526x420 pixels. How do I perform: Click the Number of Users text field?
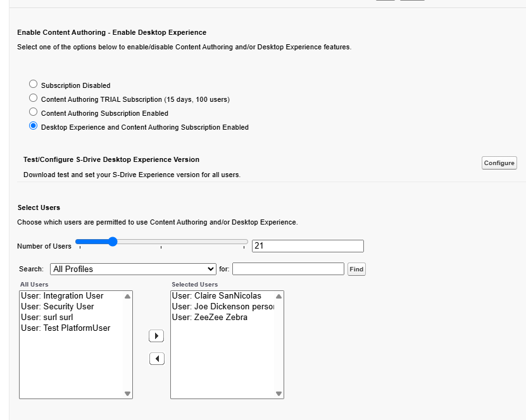(x=308, y=246)
